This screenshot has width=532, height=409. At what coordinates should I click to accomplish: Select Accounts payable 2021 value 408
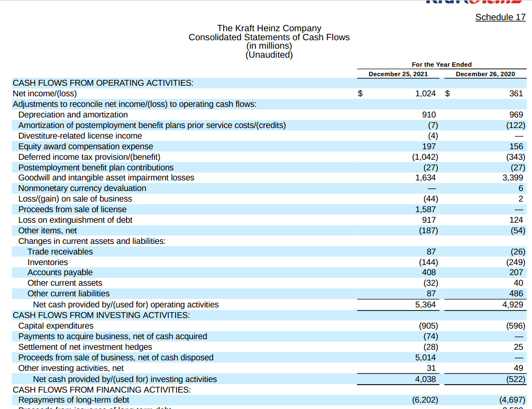click(x=429, y=272)
